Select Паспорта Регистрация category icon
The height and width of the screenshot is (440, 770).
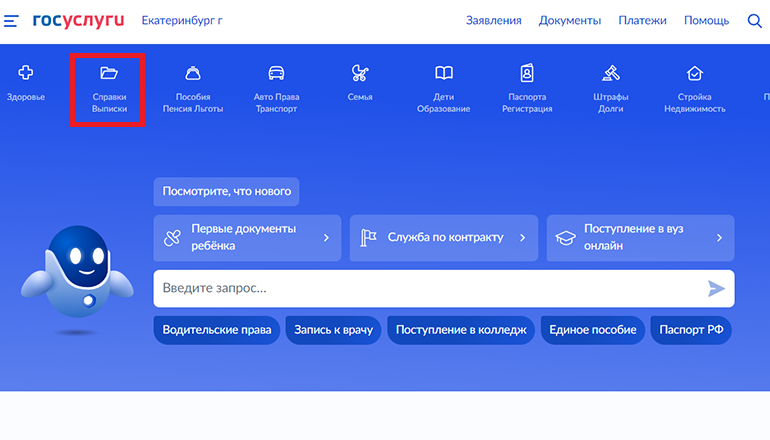pos(527,74)
